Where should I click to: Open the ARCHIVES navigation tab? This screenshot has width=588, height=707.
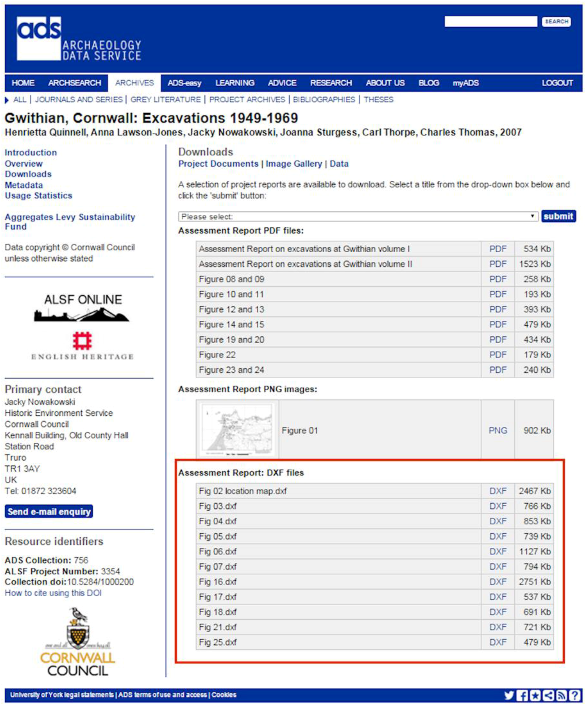(x=134, y=83)
